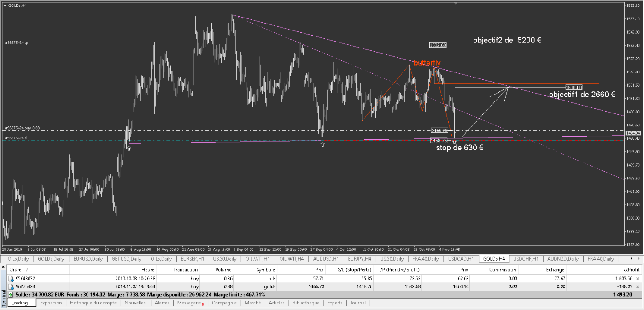644x310 pixels.
Task: Sort orders by the Volume column header
Action: [217, 270]
